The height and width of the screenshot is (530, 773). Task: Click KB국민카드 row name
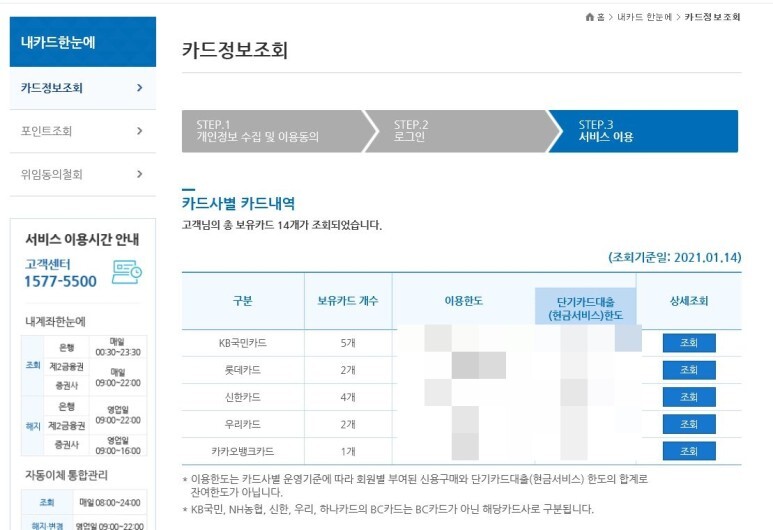pyautogui.click(x=243, y=343)
